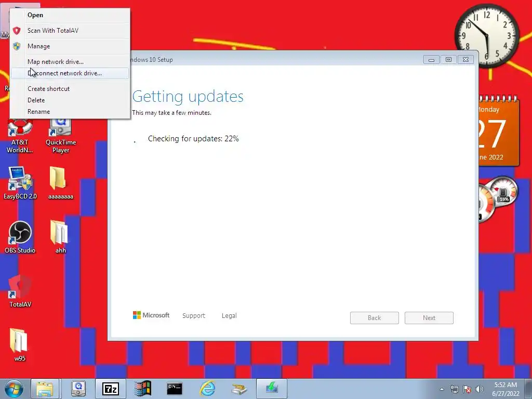The height and width of the screenshot is (399, 532).
Task: Click the analog clock desktop gadget
Action: [x=487, y=36]
